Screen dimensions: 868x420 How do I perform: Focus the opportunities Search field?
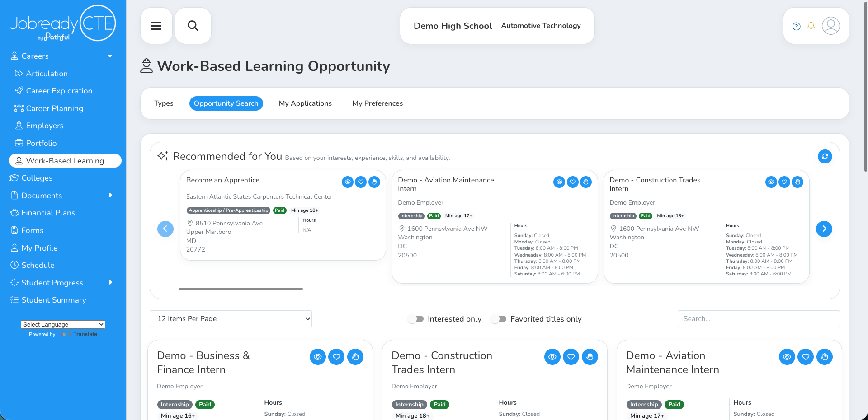pyautogui.click(x=759, y=319)
